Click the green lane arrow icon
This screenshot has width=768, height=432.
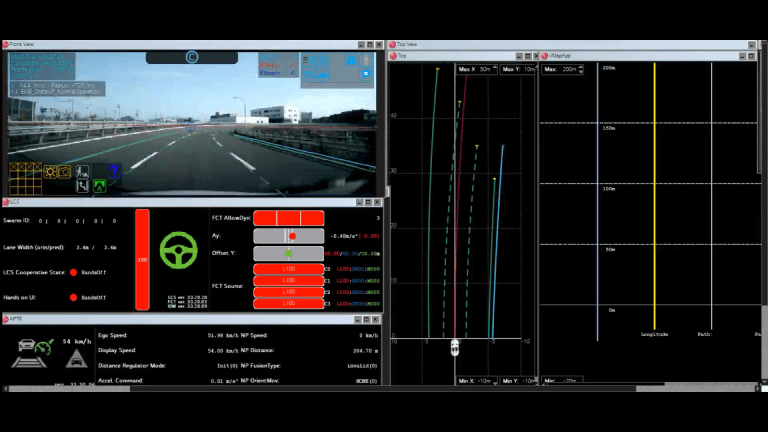tap(99, 185)
